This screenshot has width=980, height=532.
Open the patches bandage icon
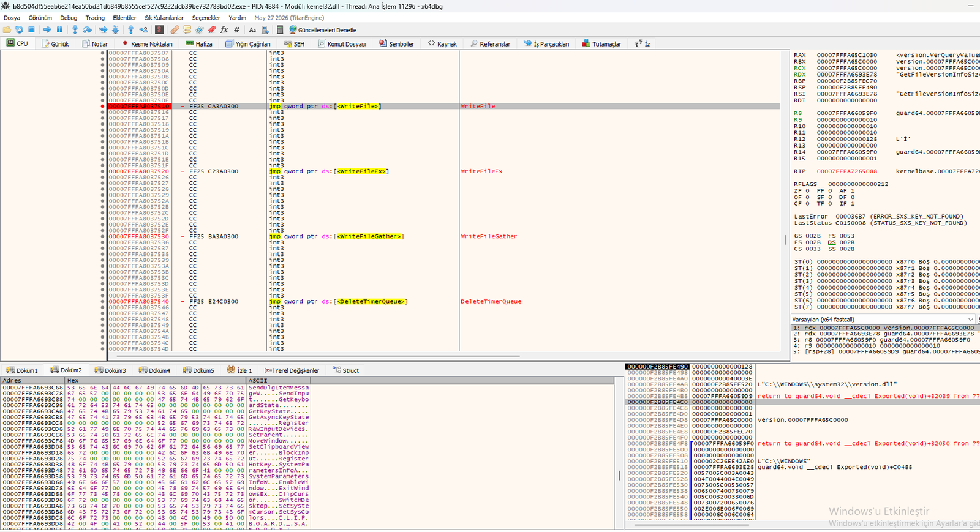pos(175,29)
